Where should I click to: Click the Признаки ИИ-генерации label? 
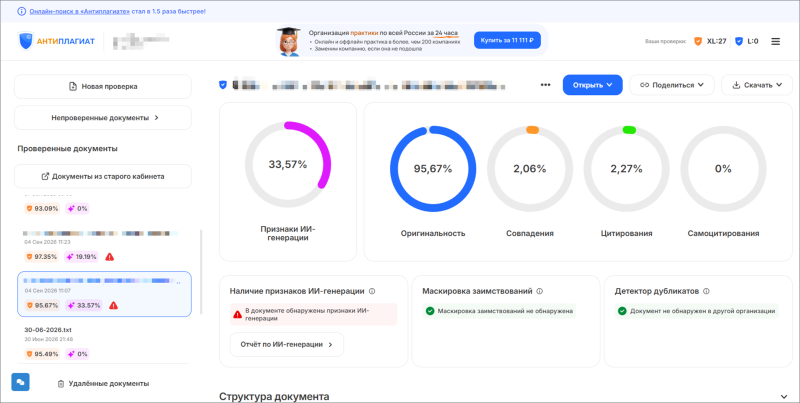pos(288,233)
